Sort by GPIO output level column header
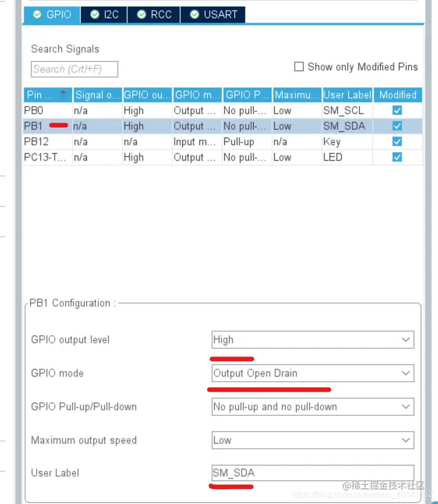This screenshot has width=438, height=504. tap(148, 95)
